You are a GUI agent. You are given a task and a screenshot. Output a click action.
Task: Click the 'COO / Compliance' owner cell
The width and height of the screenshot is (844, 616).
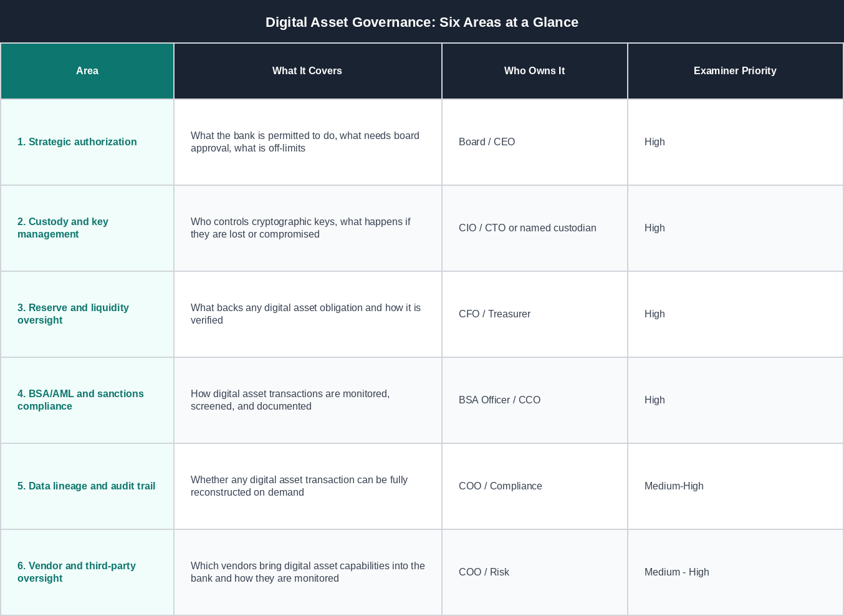[x=535, y=486]
